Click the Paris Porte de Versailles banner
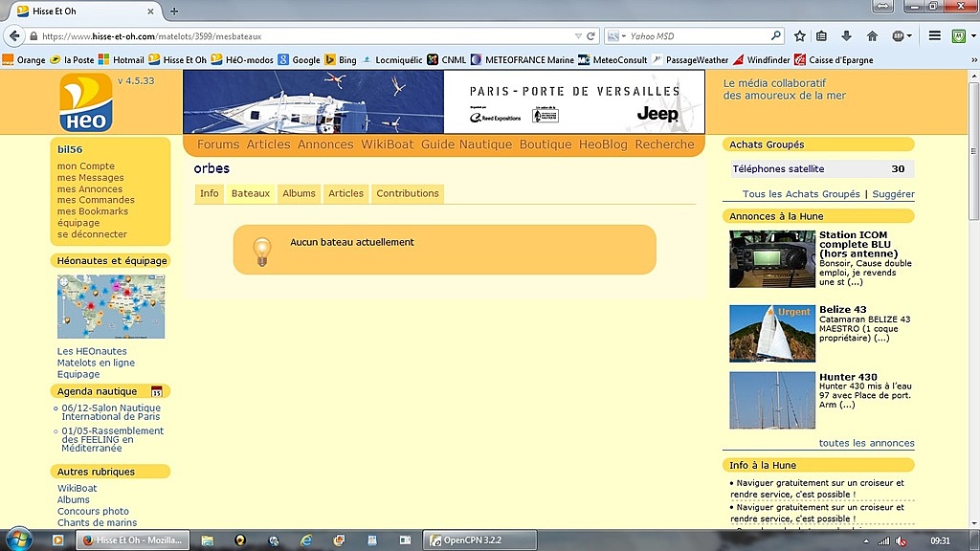 (444, 101)
